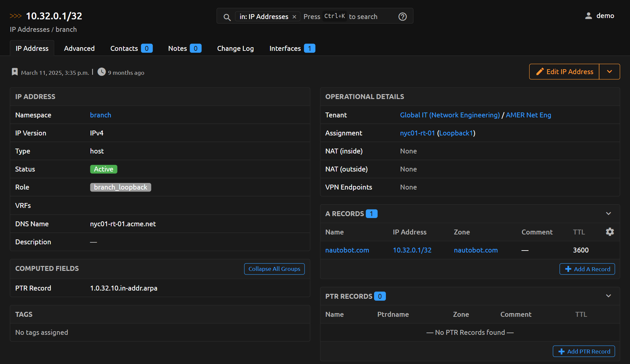The image size is (630, 364).
Task: Remove the 'in: IP Addresses' search filter
Action: click(x=294, y=17)
